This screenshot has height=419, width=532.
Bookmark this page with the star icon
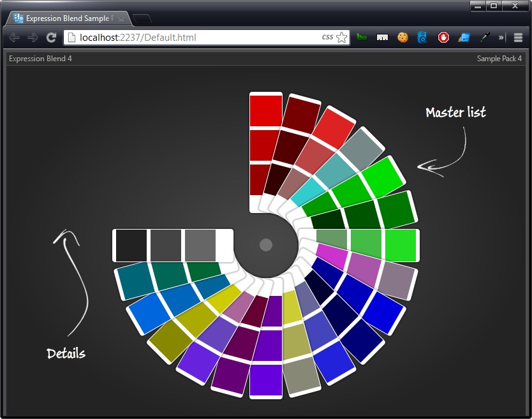click(x=342, y=38)
